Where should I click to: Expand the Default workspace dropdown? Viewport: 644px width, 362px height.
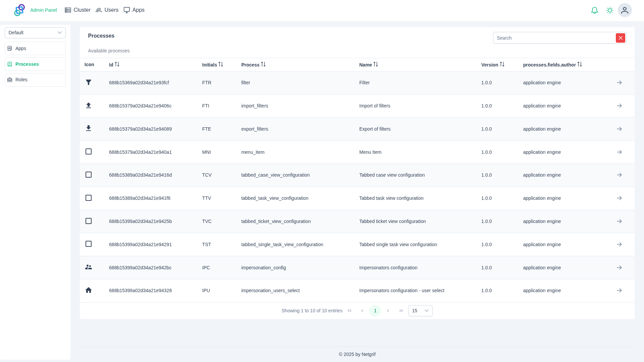pos(35,33)
